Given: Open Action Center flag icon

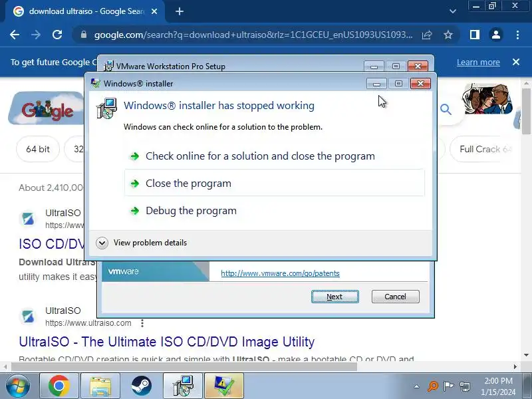Looking at the screenshot, I should (x=448, y=386).
